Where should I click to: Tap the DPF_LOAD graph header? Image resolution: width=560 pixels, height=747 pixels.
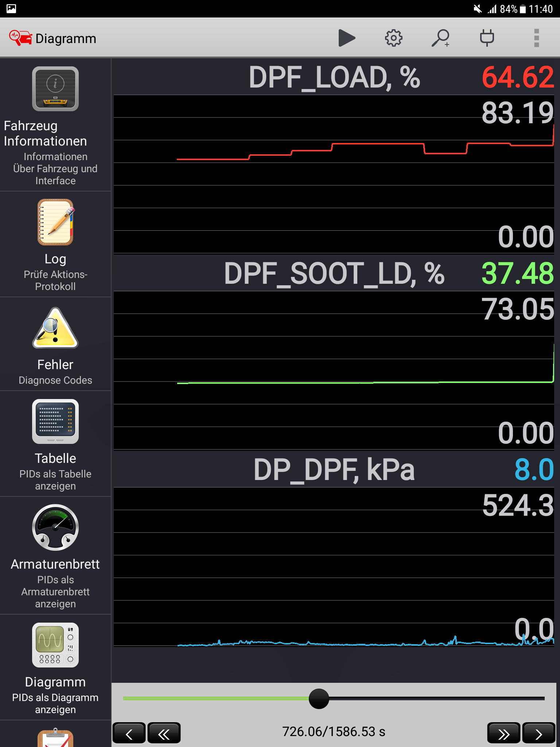(334, 77)
